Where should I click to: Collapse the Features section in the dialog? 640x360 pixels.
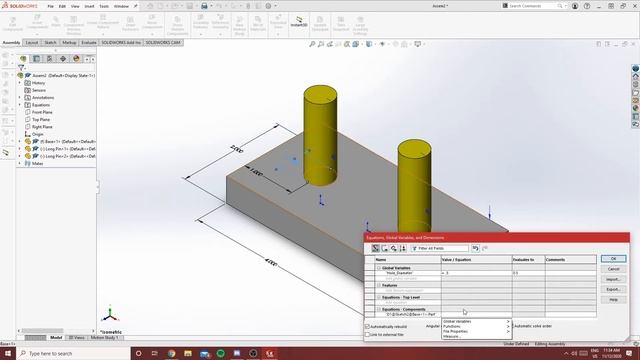pyautogui.click(x=379, y=285)
